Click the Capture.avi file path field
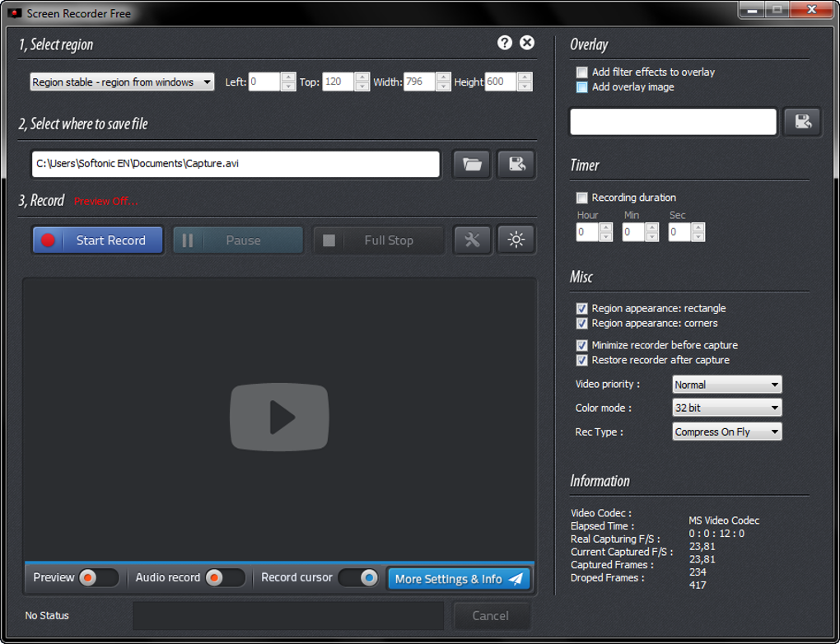The width and height of the screenshot is (840, 644). 235,164
